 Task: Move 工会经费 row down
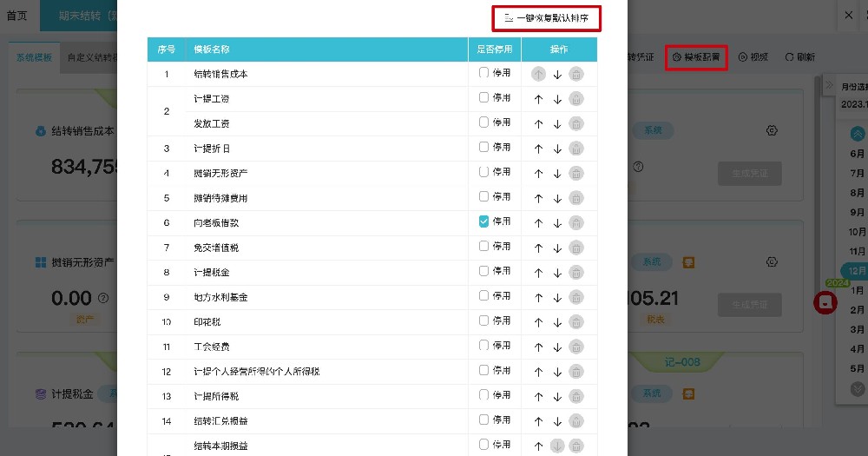(557, 347)
